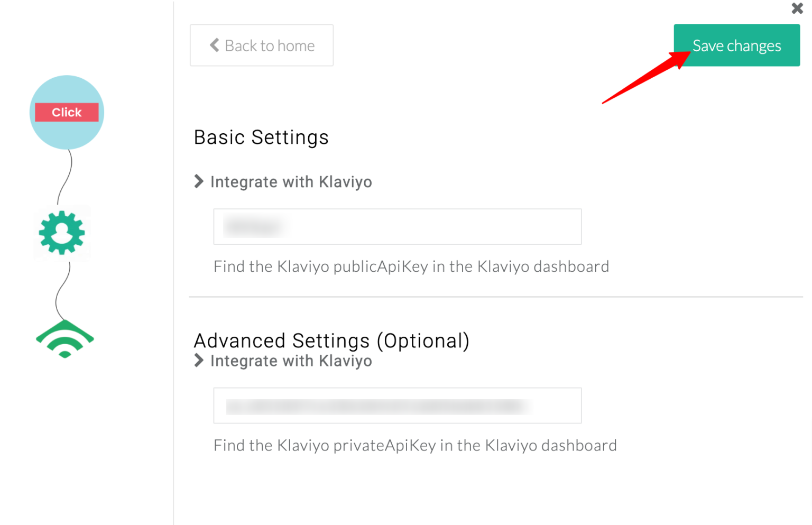This screenshot has width=812, height=525.
Task: Click the publicApiKey input field
Action: tap(397, 227)
